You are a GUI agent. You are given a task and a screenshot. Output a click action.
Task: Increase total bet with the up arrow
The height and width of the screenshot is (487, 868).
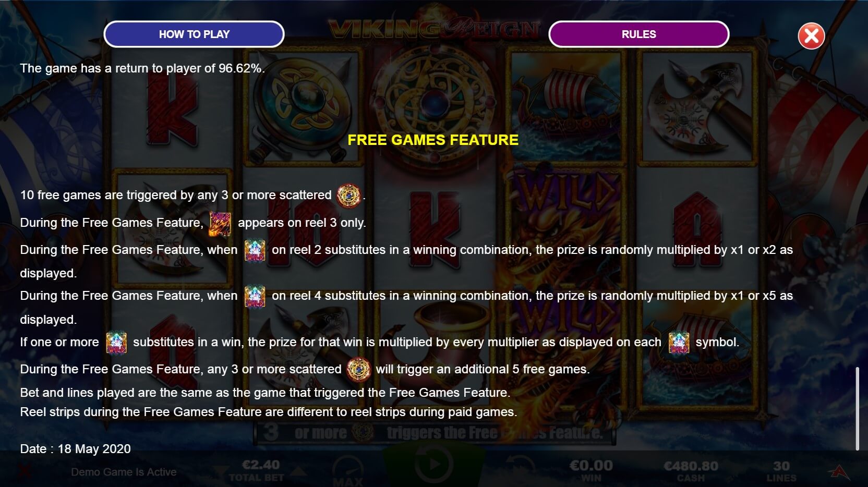(x=297, y=471)
